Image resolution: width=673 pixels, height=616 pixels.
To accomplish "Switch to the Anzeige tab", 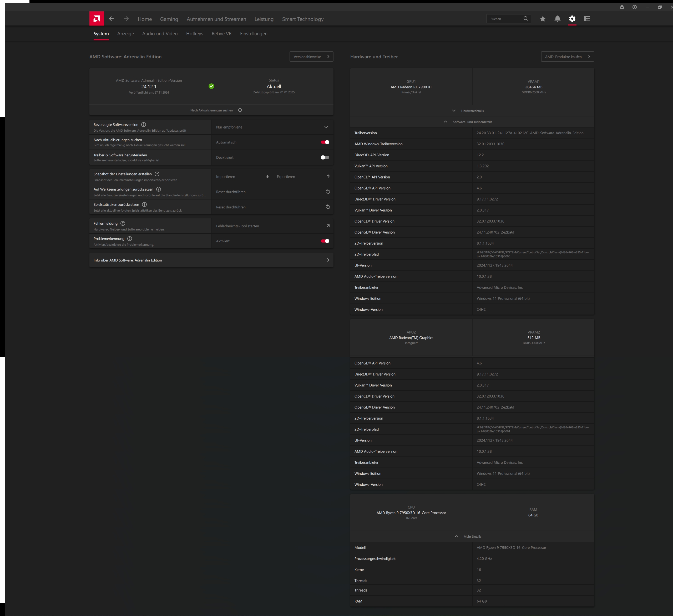I will [125, 33].
